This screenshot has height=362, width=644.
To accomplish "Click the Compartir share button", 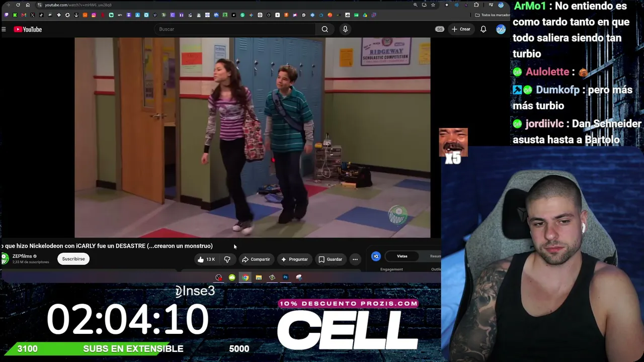I will point(256,259).
